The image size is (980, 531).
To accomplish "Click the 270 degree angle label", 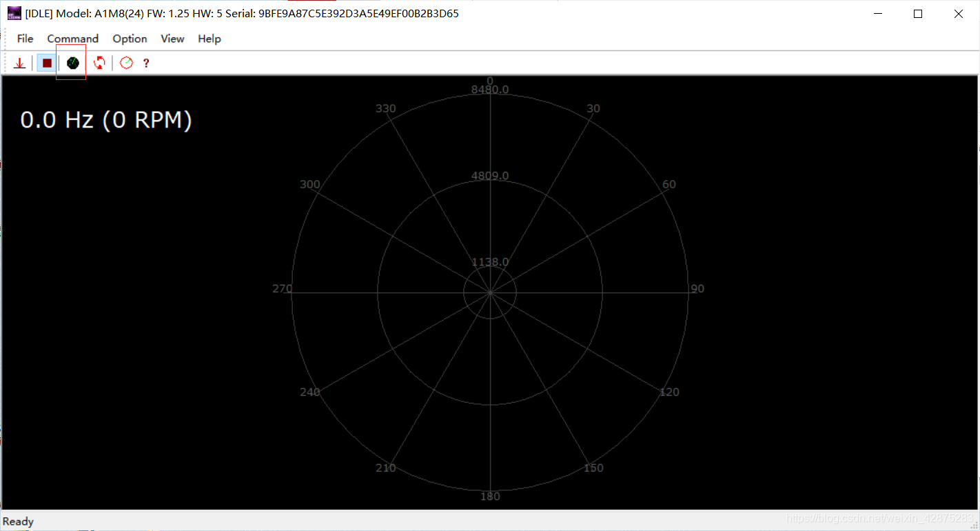I will (283, 289).
